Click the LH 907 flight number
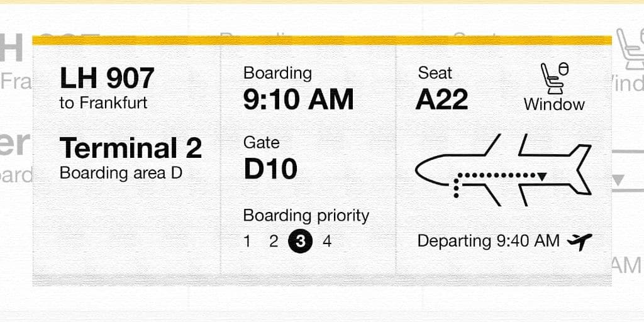The width and height of the screenshot is (644, 322). (107, 79)
